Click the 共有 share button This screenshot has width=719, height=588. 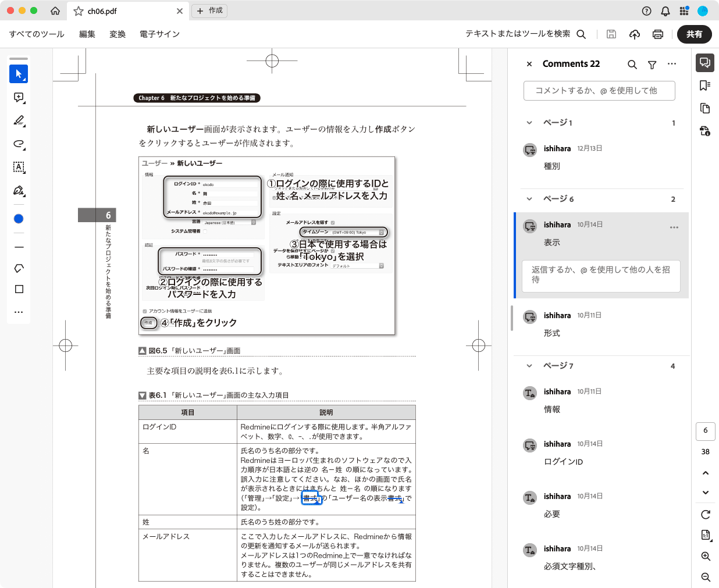click(694, 34)
